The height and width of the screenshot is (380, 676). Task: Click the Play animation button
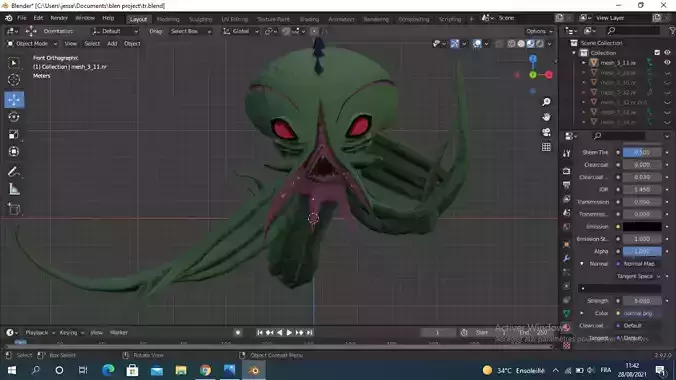[289, 333]
